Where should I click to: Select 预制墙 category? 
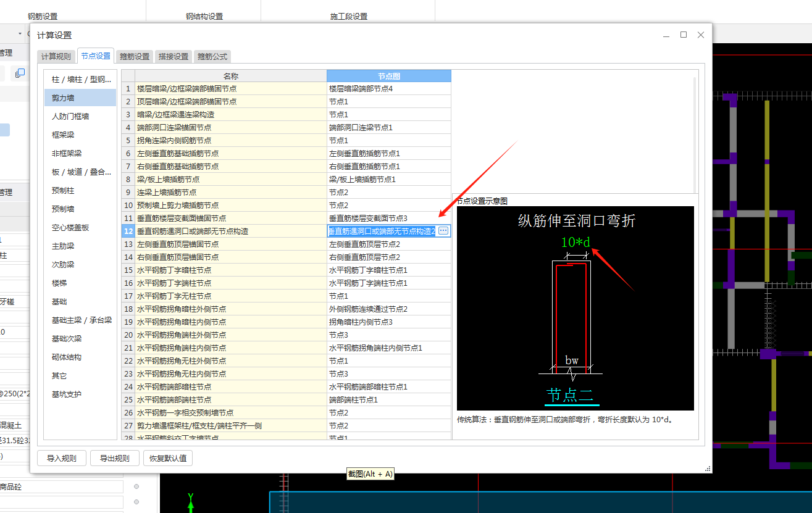pyautogui.click(x=80, y=209)
